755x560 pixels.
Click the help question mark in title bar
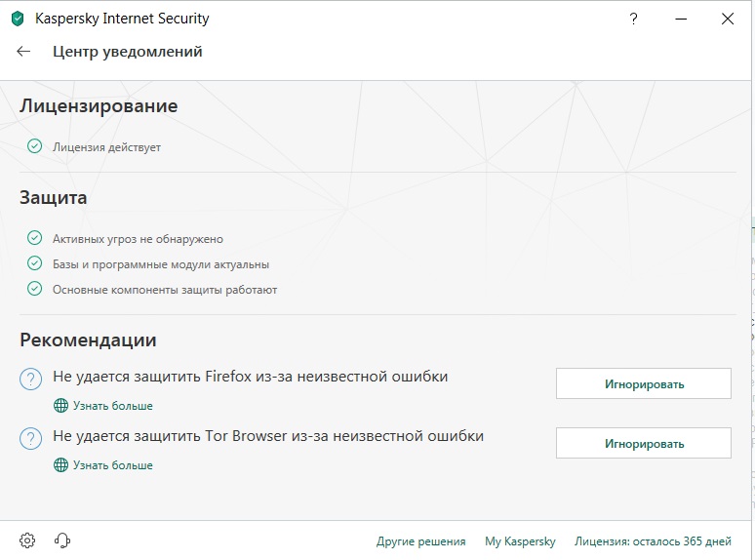click(x=634, y=19)
